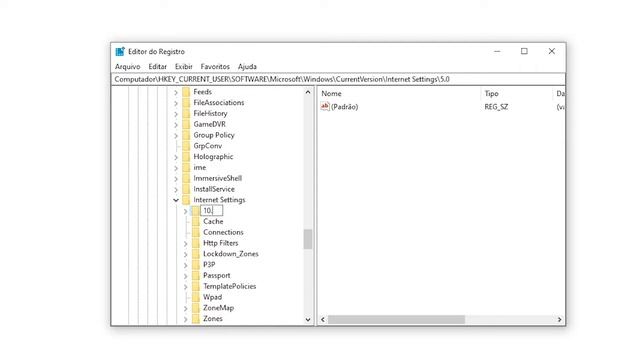The height and width of the screenshot is (360, 640).
Task: Expand the FileAssociations key
Action: pos(176,103)
